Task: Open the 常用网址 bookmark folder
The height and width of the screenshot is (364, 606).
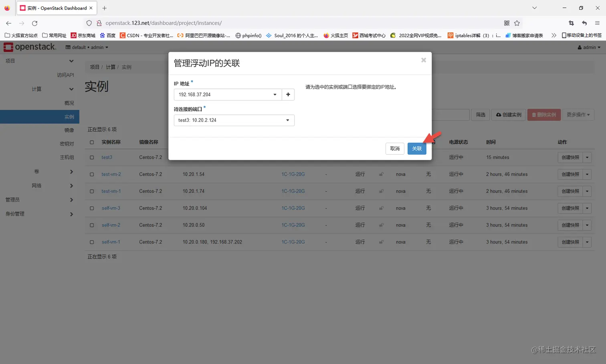Action: tap(54, 35)
